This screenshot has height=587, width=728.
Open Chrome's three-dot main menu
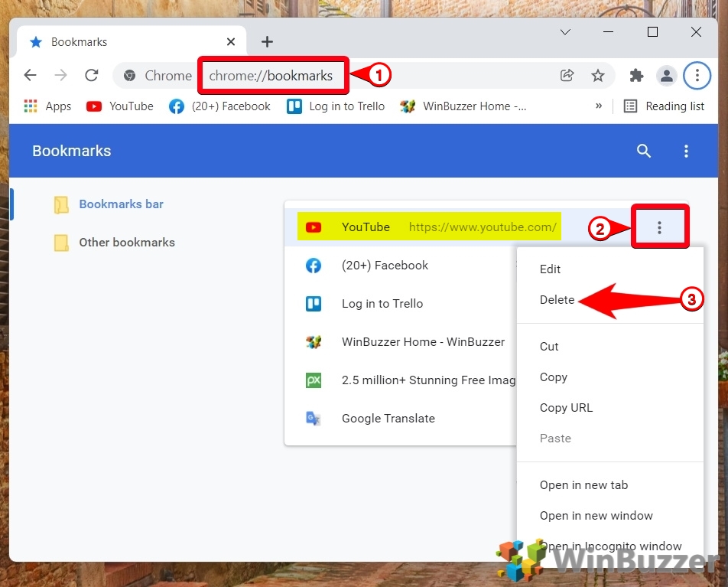(697, 75)
